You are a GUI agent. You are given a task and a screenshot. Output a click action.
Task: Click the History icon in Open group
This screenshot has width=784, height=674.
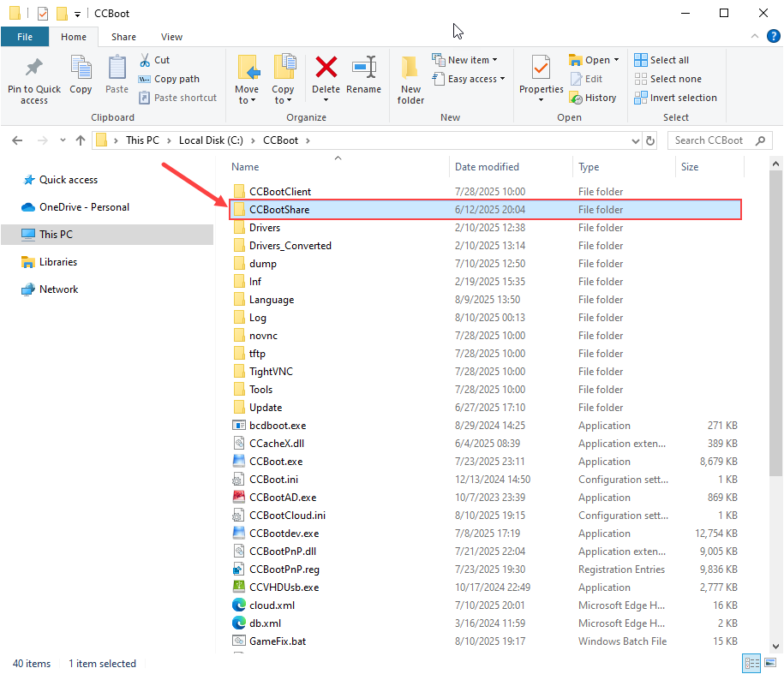click(x=593, y=98)
